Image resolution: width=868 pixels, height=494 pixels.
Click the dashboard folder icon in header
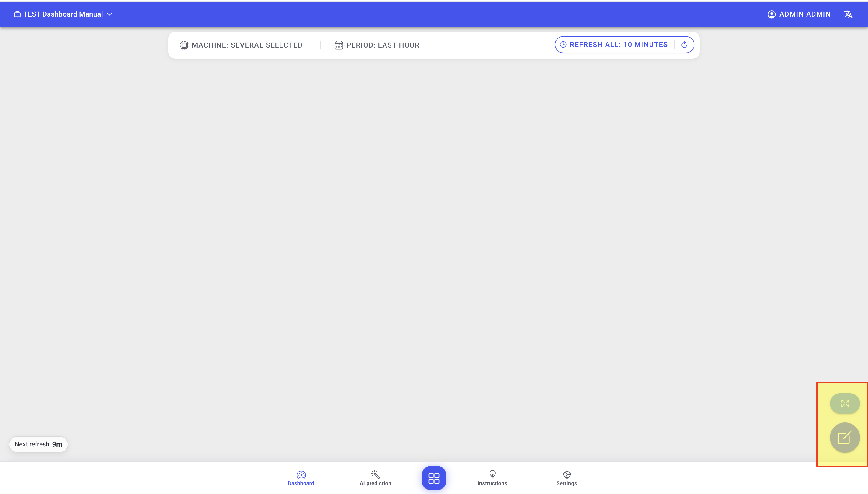(x=17, y=14)
